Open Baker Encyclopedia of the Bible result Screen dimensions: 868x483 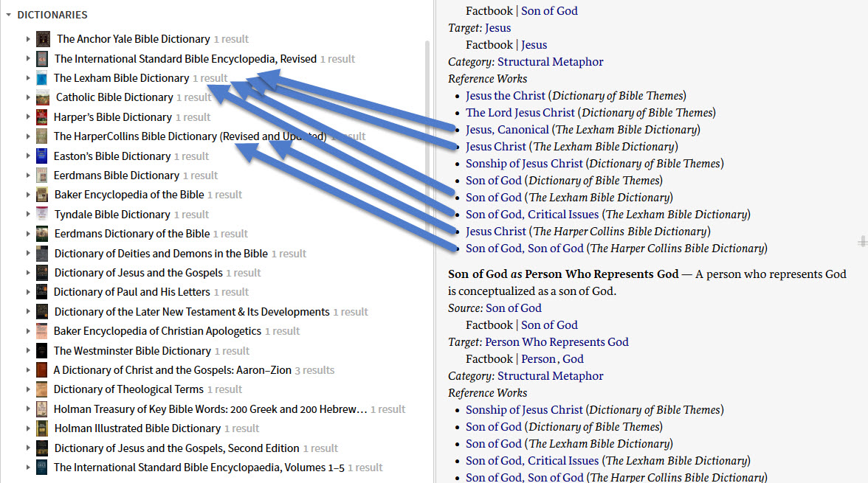[129, 195]
